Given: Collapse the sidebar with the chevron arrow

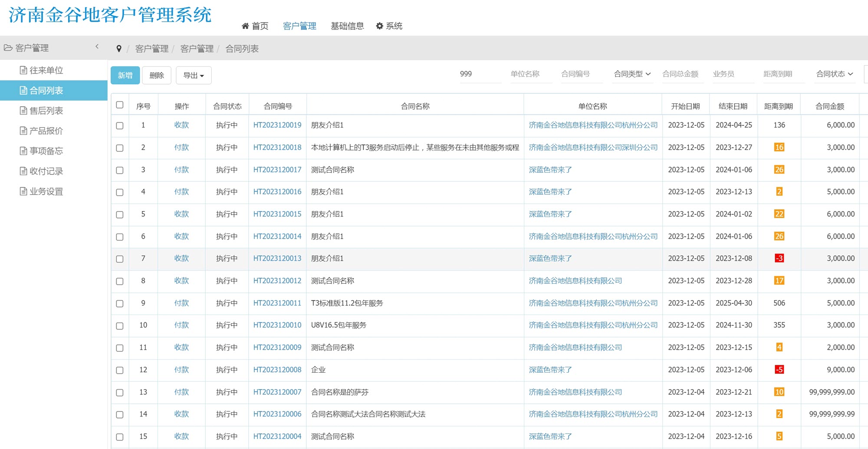Looking at the screenshot, I should click(97, 46).
